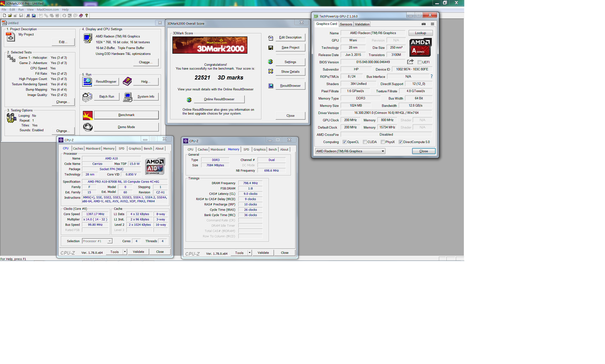Click the yellow question mark toolbar icon

pos(87,16)
